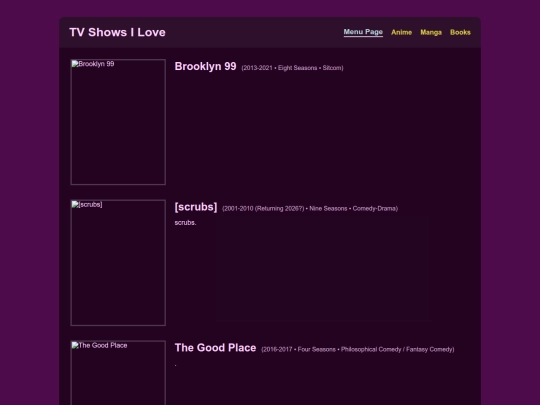Visit the Books page
540x405 pixels.
pyautogui.click(x=460, y=32)
